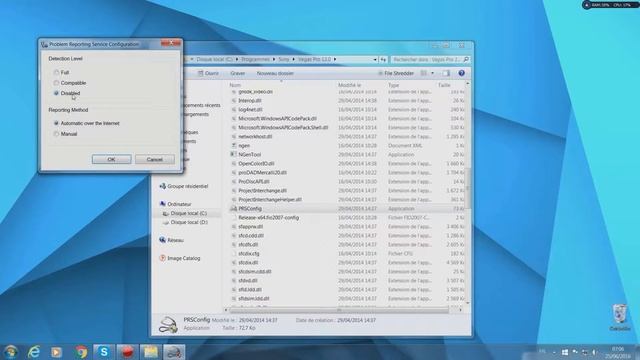Select the OpenColorIO.dll file

(x=256, y=163)
